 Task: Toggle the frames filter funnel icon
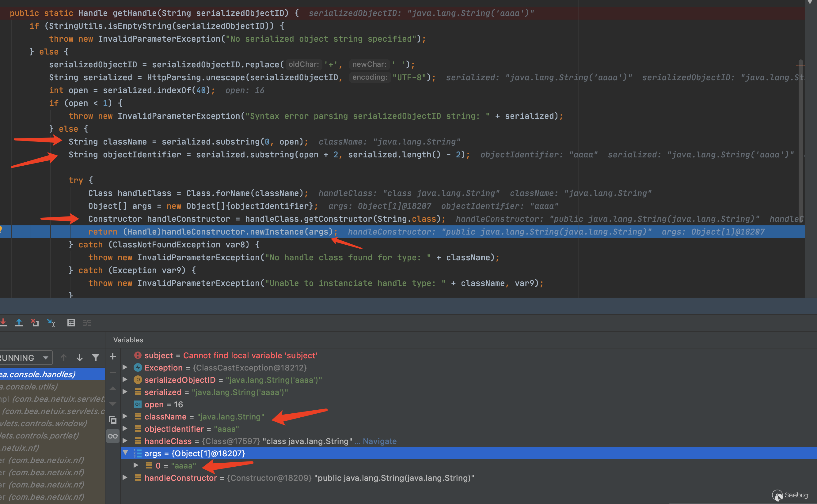(x=95, y=358)
